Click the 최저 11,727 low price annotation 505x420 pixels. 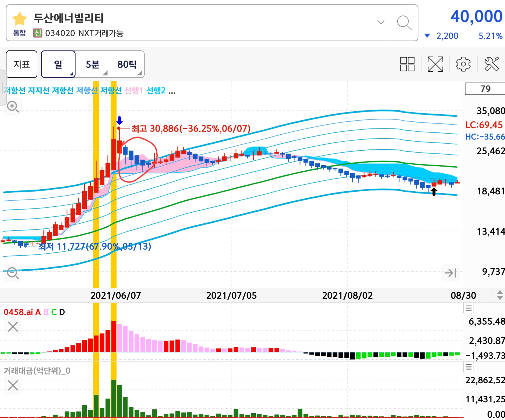point(95,246)
